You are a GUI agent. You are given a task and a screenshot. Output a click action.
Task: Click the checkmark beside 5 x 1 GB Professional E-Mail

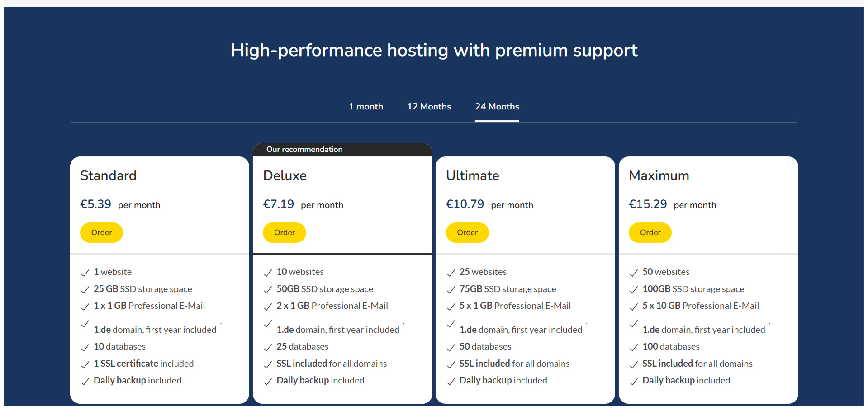[x=451, y=307]
